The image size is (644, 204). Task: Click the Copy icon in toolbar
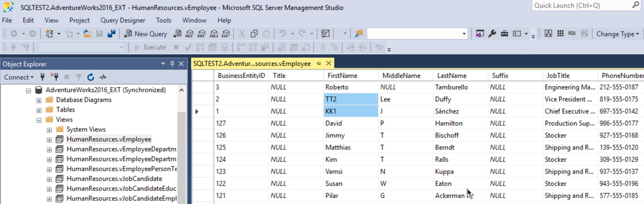tap(254, 33)
